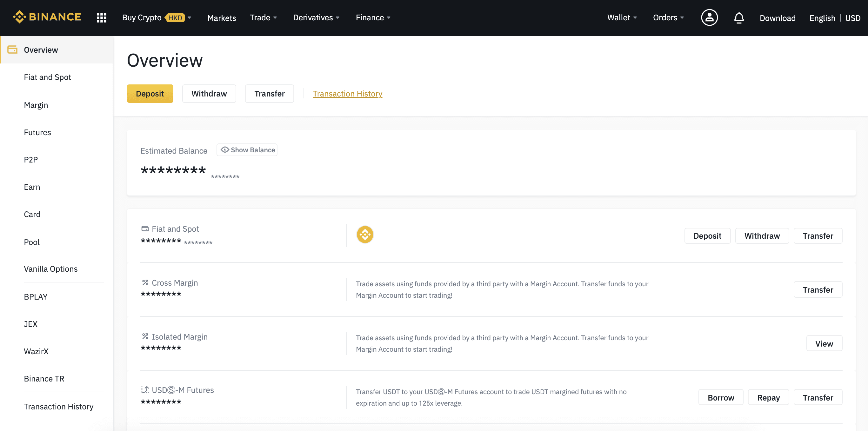Open the Transaction History link near Transfer
Screen dimensions: 868x431
347,94
